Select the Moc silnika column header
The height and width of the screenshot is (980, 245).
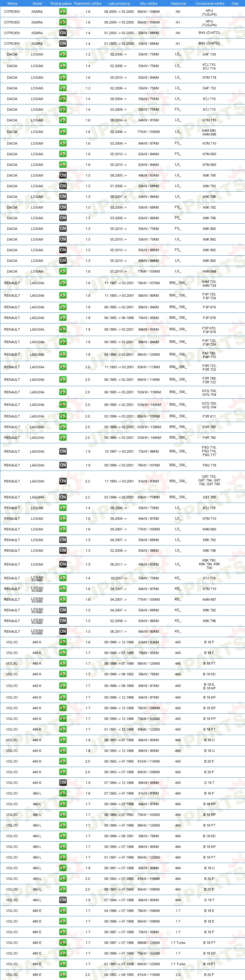(149, 3)
